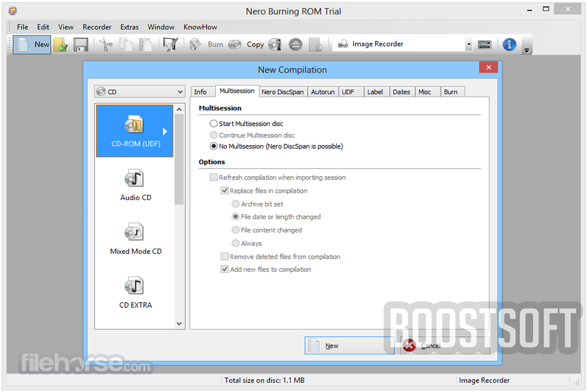Select No Multisession radio option
The width and height of the screenshot is (588, 392).
[276, 146]
